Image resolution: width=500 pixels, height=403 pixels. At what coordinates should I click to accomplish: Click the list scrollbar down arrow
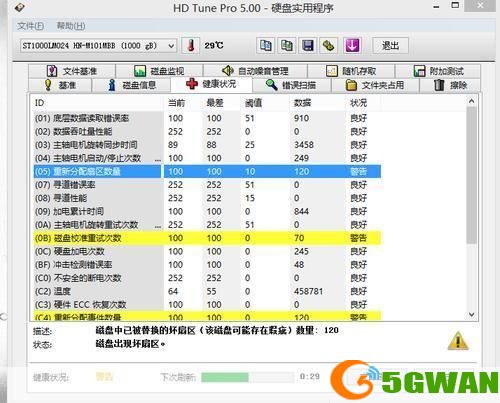471,314
